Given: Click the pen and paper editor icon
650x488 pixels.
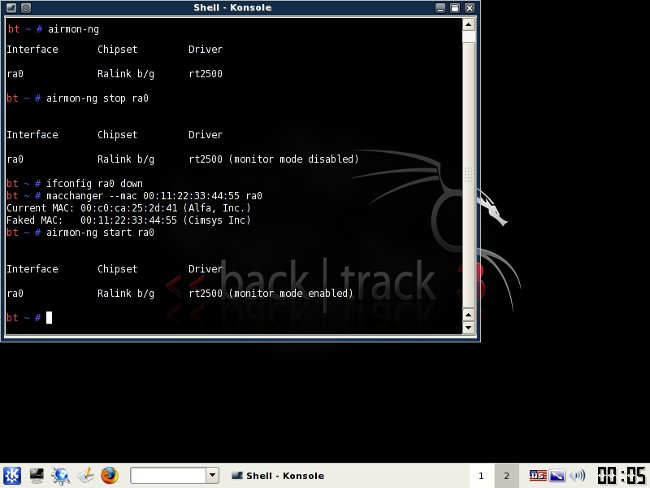Looking at the screenshot, I should click(x=85, y=476).
